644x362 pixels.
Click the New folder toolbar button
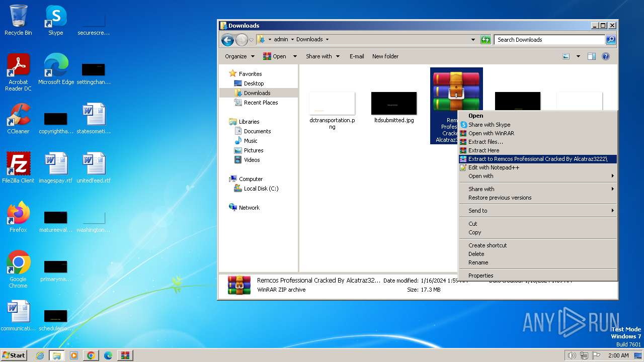385,56
